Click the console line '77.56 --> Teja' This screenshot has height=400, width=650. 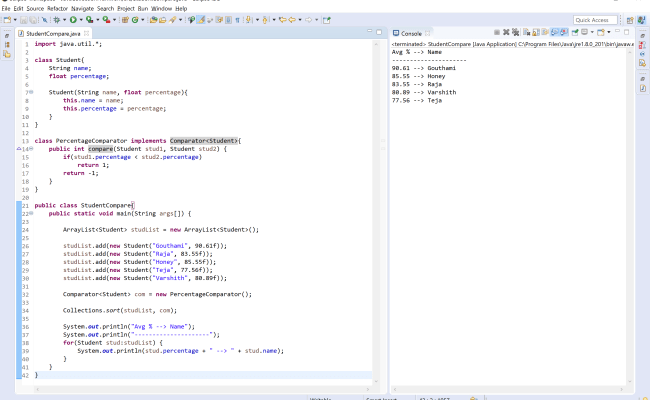click(x=417, y=100)
